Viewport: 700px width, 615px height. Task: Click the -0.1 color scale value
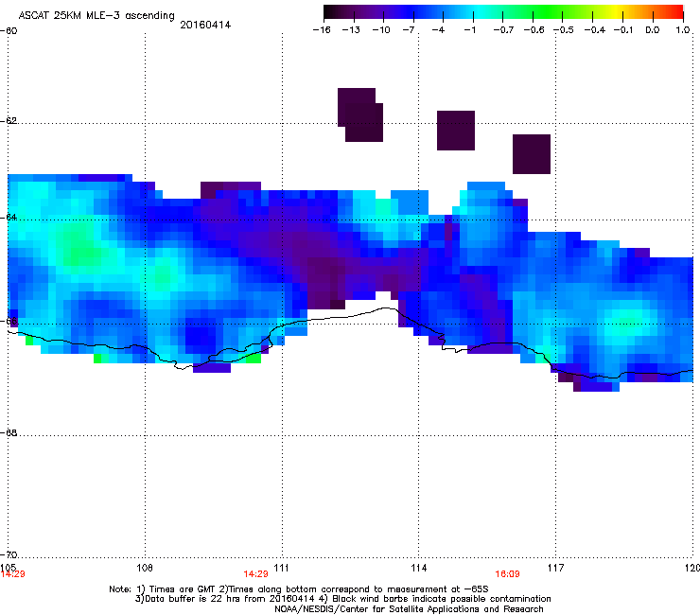click(623, 30)
